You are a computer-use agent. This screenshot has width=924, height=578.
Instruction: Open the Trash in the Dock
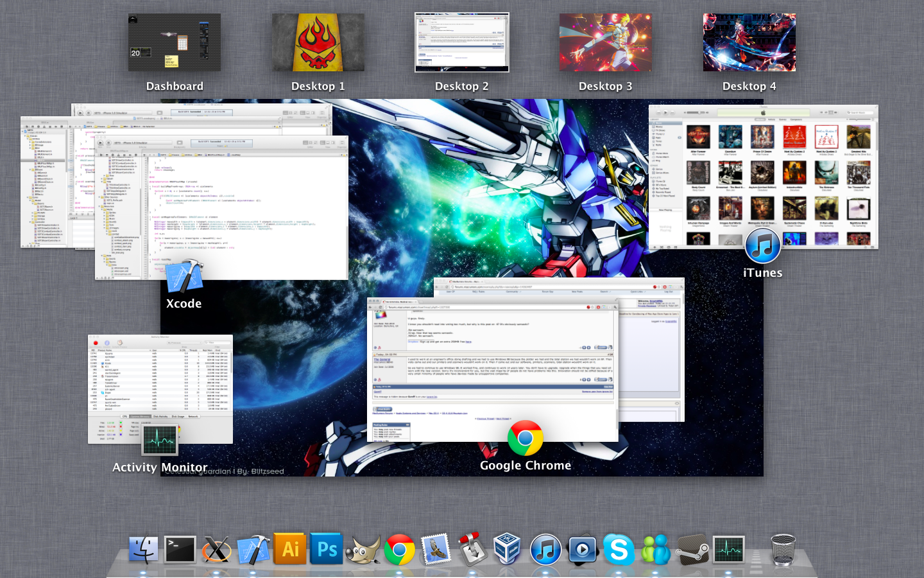click(783, 550)
